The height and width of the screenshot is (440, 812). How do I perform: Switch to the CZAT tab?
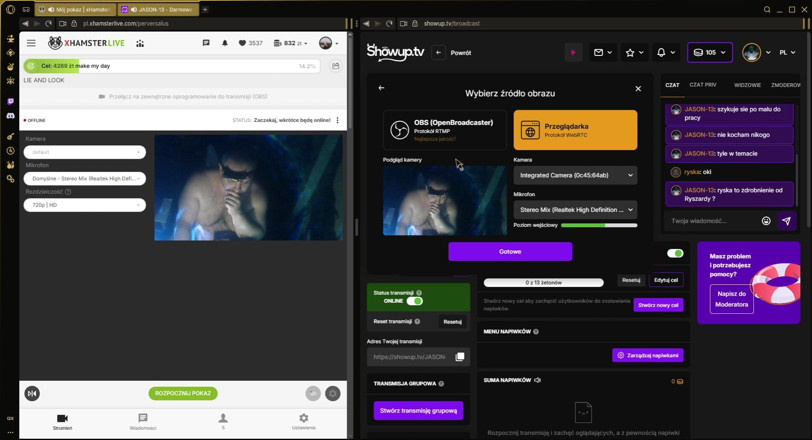click(x=672, y=85)
